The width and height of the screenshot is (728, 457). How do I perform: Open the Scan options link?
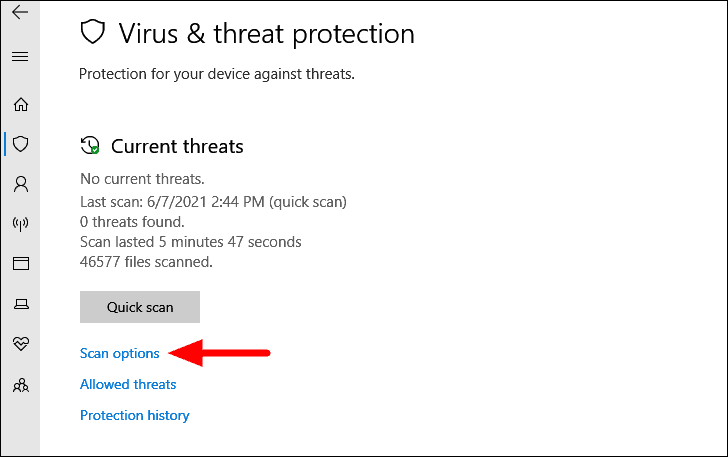click(x=119, y=353)
